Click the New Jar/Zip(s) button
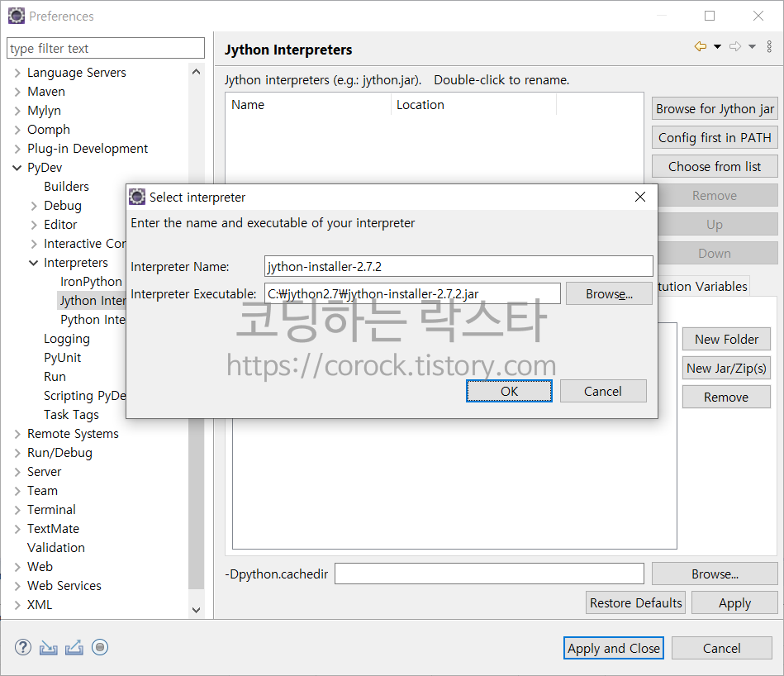 tap(726, 368)
